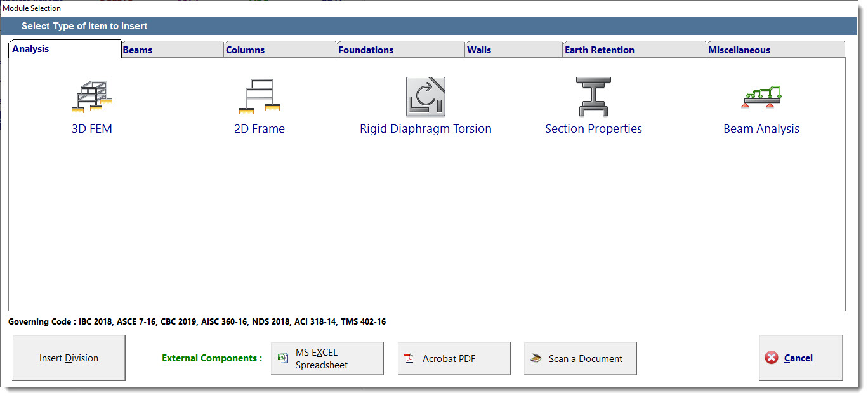Click the scanner icon on Scan button
Viewport: 868px width, 397px height.
click(536, 358)
